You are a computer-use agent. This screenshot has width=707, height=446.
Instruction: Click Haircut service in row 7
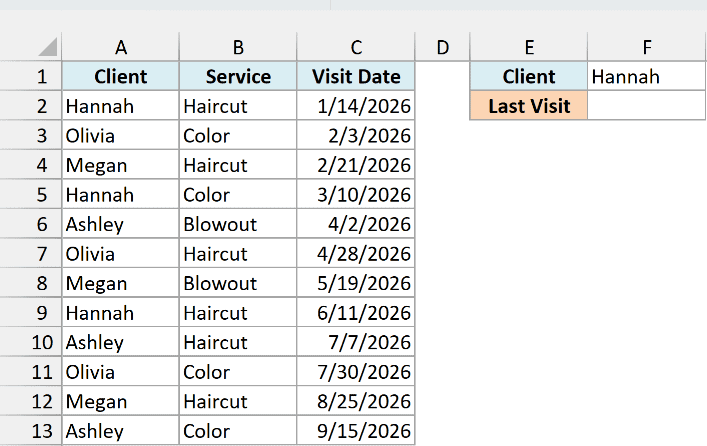238,253
